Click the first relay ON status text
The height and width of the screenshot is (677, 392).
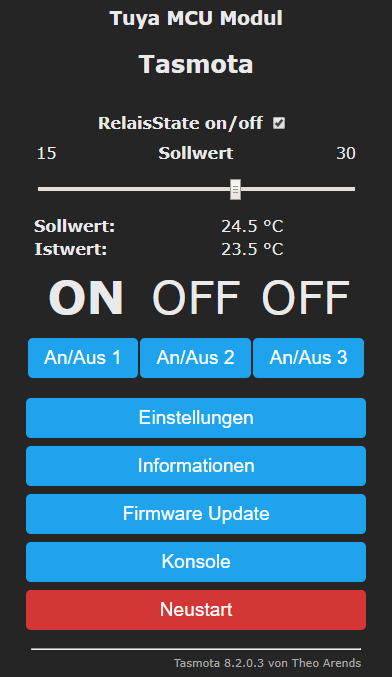pyautogui.click(x=86, y=297)
